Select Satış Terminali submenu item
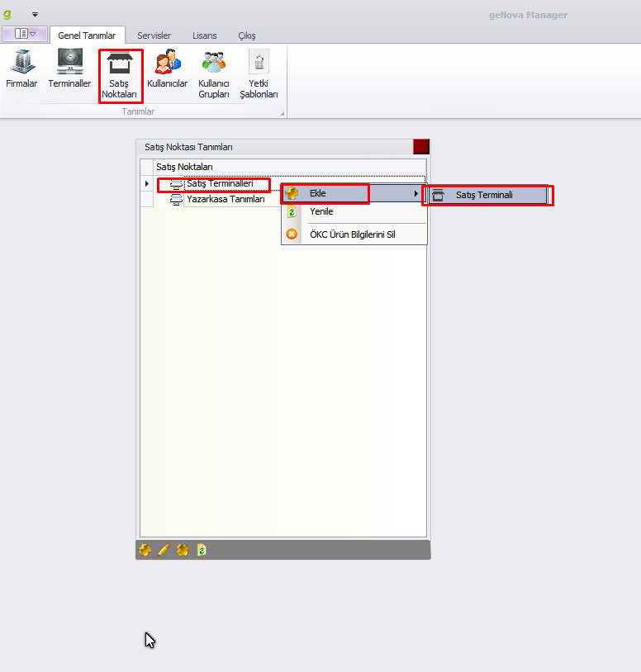 click(x=488, y=195)
